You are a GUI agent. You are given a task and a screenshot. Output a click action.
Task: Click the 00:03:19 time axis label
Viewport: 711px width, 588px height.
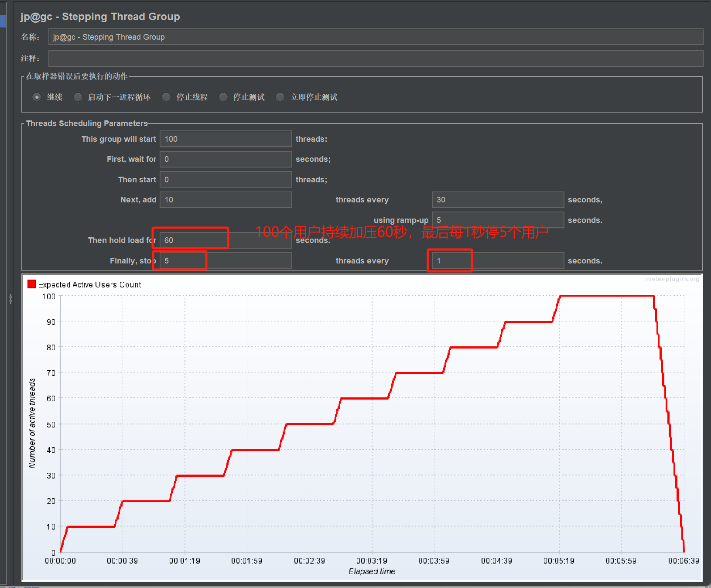point(372,561)
